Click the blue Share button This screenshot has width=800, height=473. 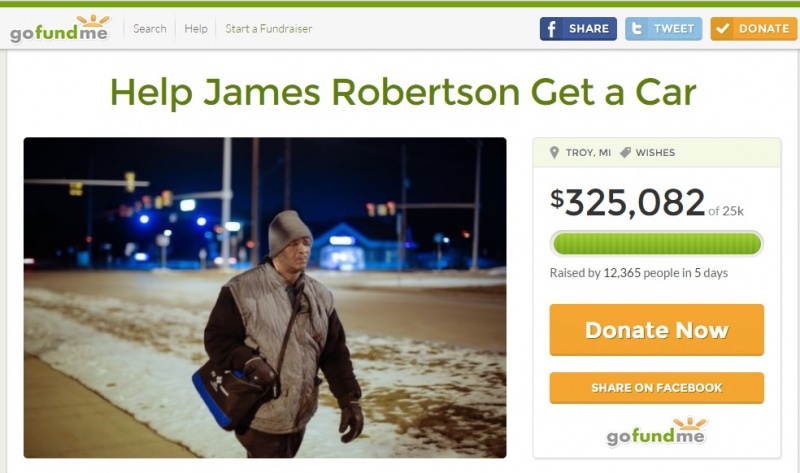point(578,29)
